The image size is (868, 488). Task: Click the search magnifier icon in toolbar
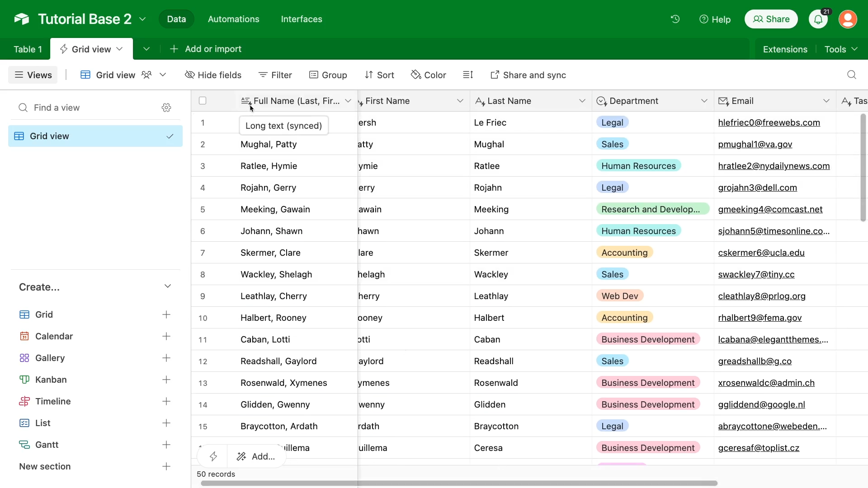tap(852, 75)
